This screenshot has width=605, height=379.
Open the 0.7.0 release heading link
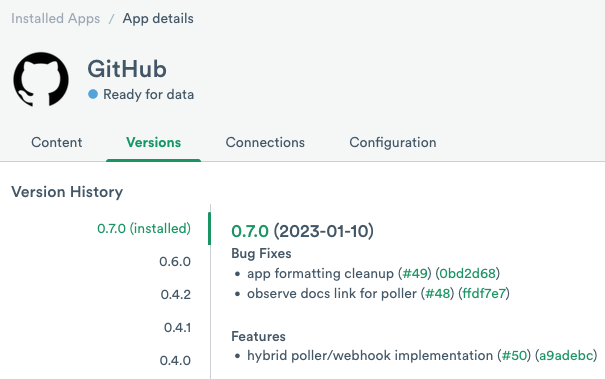pyautogui.click(x=250, y=231)
